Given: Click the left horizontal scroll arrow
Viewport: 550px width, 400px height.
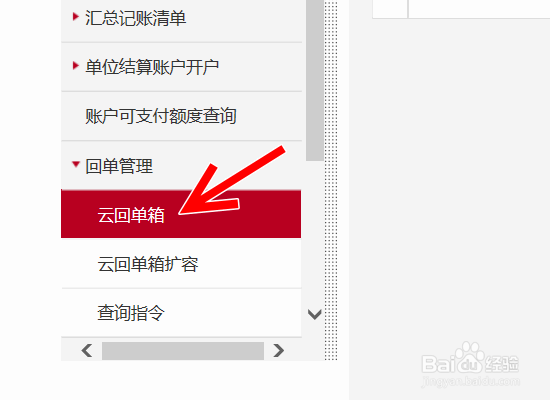Looking at the screenshot, I should (87, 350).
